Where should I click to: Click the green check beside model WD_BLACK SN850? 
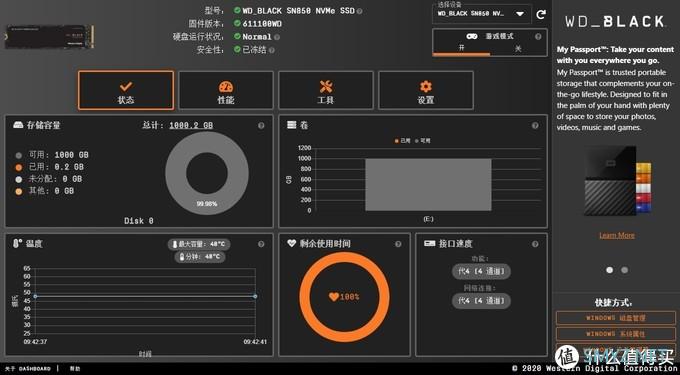[237, 10]
